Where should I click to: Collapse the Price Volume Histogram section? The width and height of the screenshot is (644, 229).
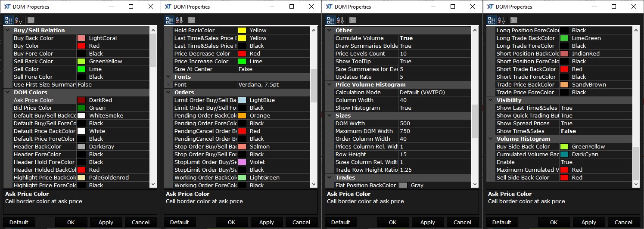(330, 85)
